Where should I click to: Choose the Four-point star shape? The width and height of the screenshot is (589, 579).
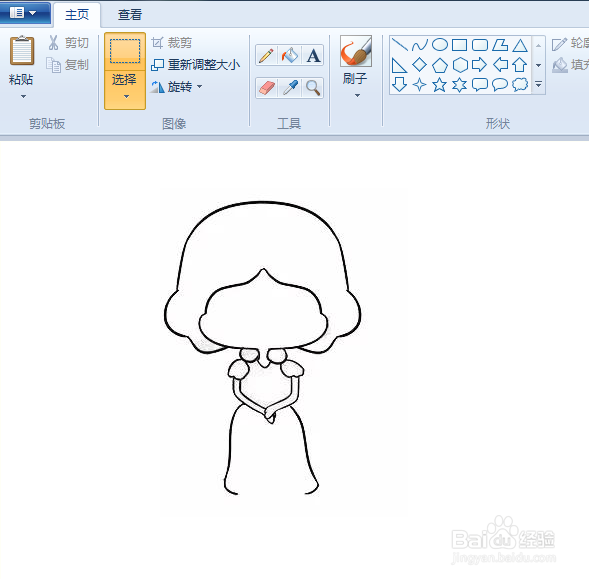point(420,85)
